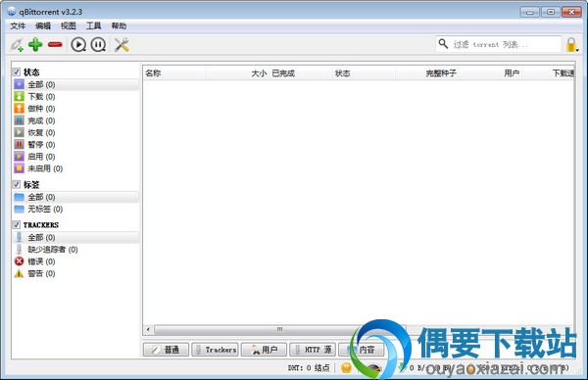Open the 文件 menu
This screenshot has height=380, width=588.
pos(18,25)
